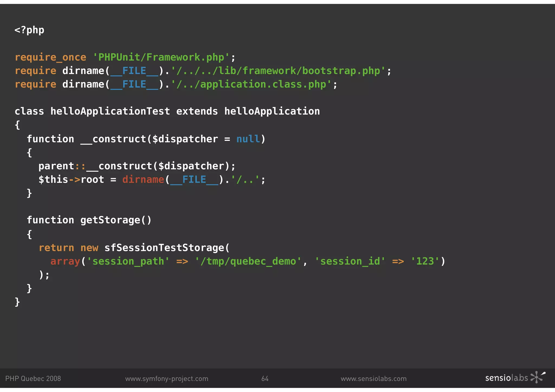Image resolution: width=555 pixels, height=392 pixels.
Task: Open the www.sensiolabs.com link
Action: click(x=373, y=378)
